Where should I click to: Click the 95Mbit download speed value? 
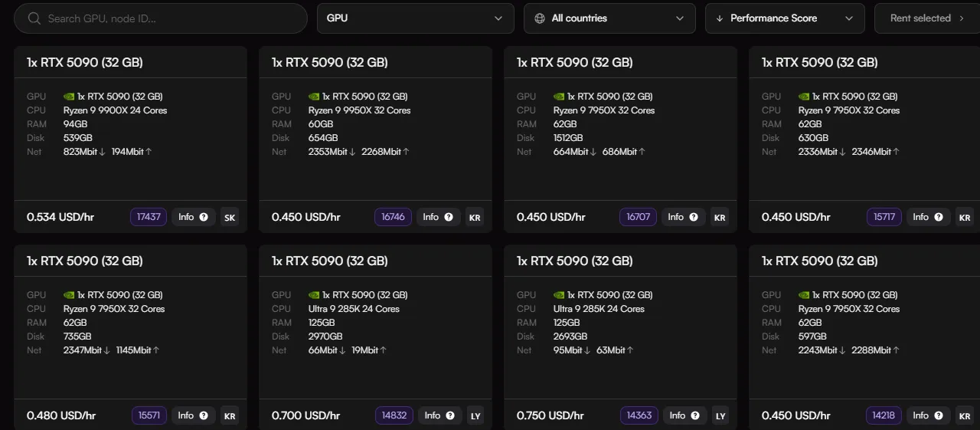(x=568, y=350)
